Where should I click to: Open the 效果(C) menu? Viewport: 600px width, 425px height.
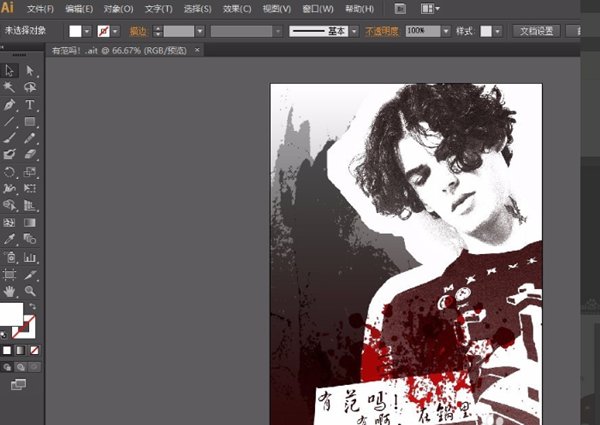click(237, 9)
